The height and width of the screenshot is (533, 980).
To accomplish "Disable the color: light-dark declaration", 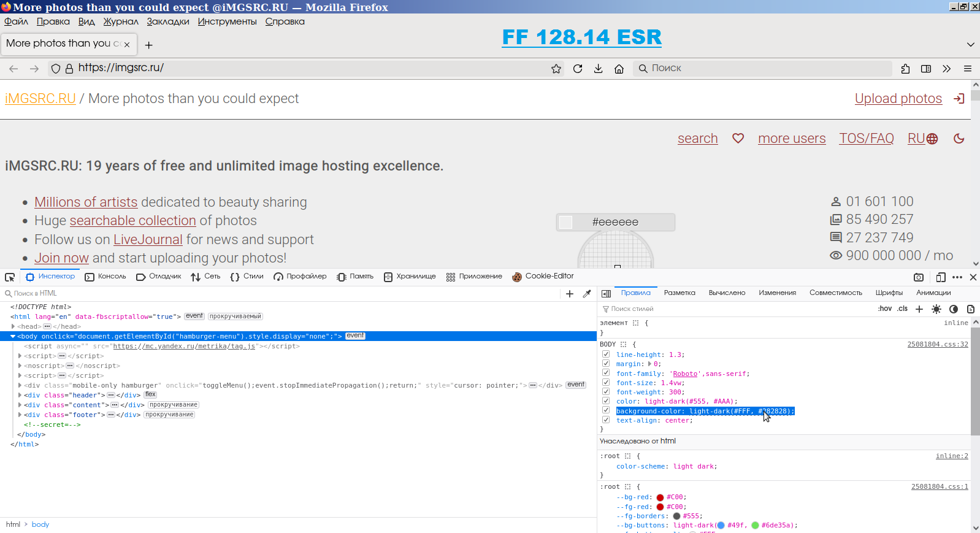I will point(606,401).
